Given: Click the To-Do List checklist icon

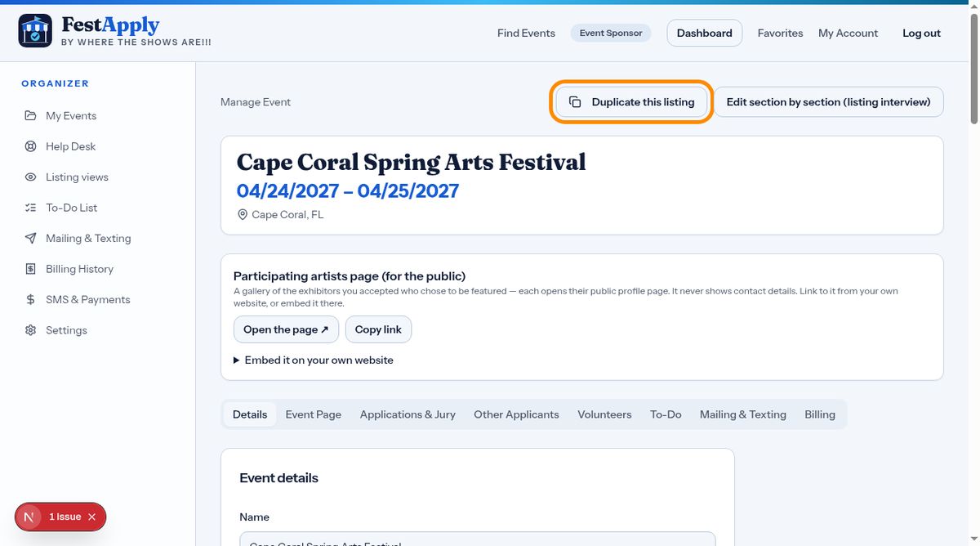Looking at the screenshot, I should (x=30, y=208).
